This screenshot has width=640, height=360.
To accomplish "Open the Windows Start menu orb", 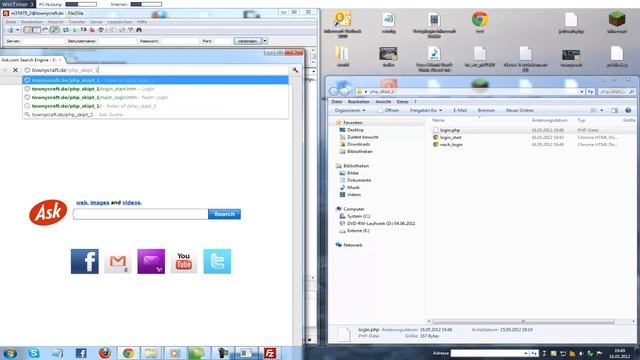I will coord(10,353).
